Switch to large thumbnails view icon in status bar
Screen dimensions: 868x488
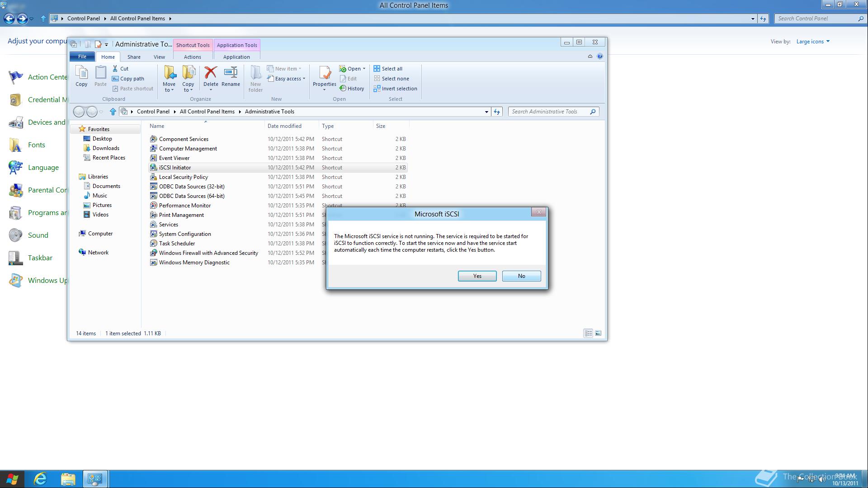(598, 333)
